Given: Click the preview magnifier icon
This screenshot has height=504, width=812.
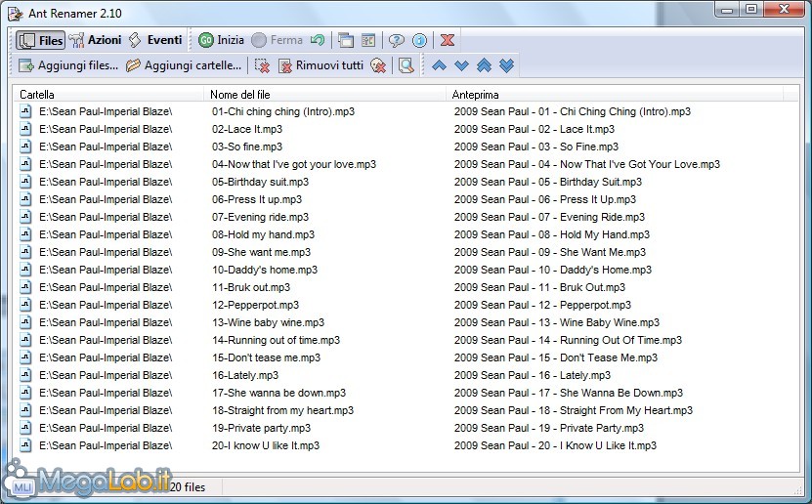Looking at the screenshot, I should pyautogui.click(x=406, y=65).
